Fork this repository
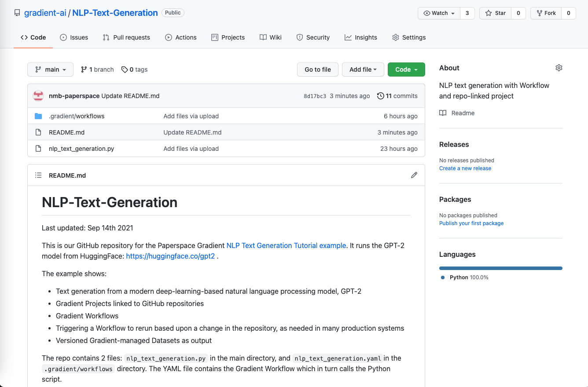Screen dimensions: 588x387 coord(546,13)
